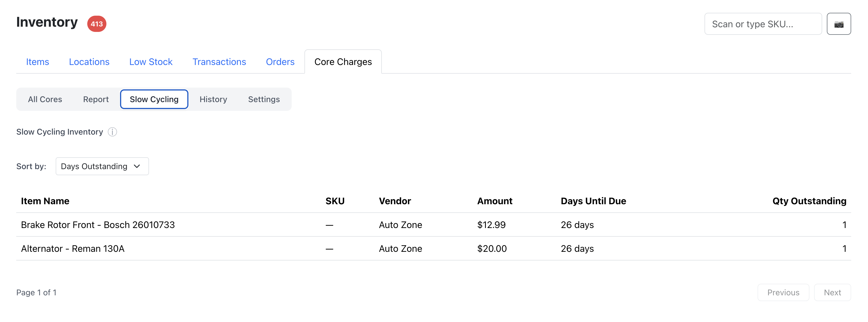
Task: Click the Amount column header
Action: [495, 201]
